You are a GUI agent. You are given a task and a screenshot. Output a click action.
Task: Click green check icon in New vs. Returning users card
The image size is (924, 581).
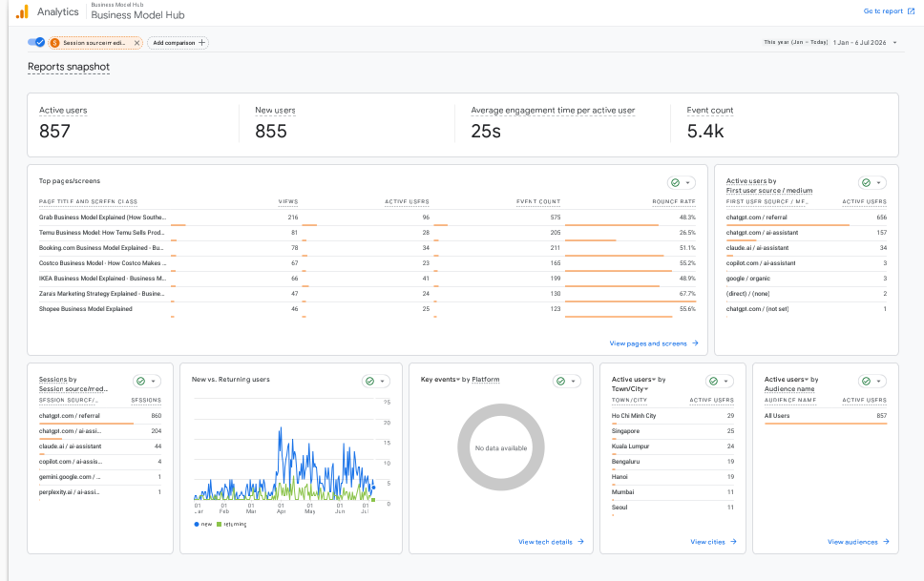pos(369,382)
